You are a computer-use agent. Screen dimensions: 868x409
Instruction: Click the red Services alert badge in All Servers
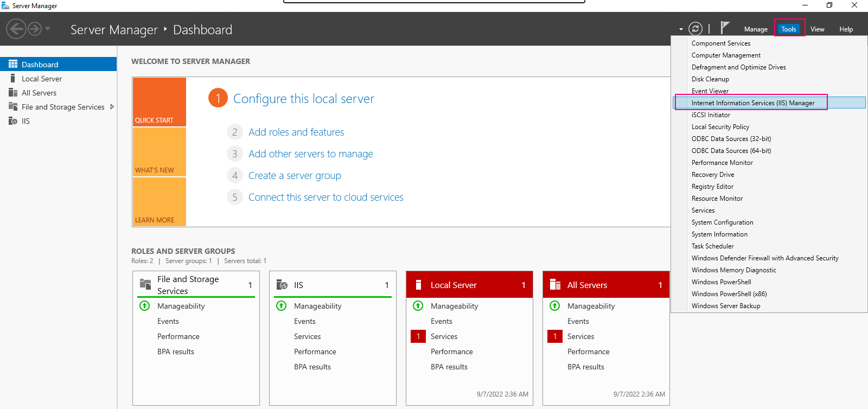pyautogui.click(x=555, y=336)
